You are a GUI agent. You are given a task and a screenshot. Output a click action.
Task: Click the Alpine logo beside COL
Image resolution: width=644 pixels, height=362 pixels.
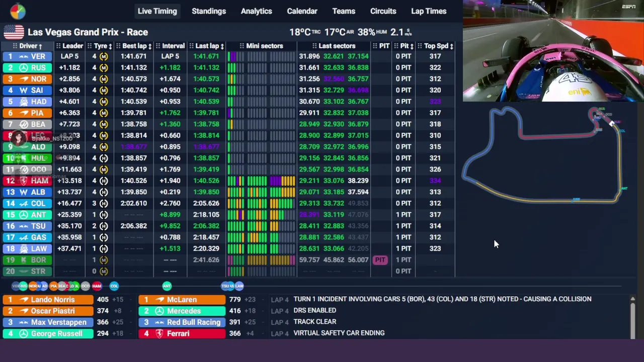coord(23,203)
